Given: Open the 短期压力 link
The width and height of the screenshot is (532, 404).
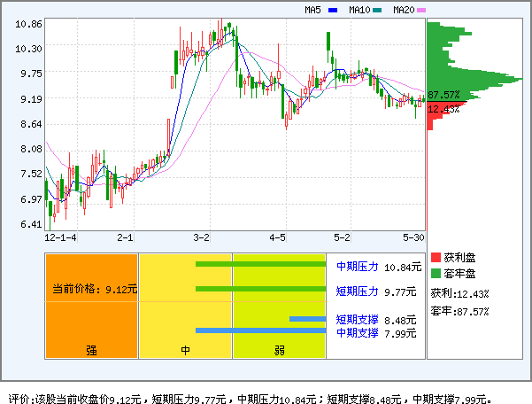Looking at the screenshot, I should pyautogui.click(x=357, y=291).
